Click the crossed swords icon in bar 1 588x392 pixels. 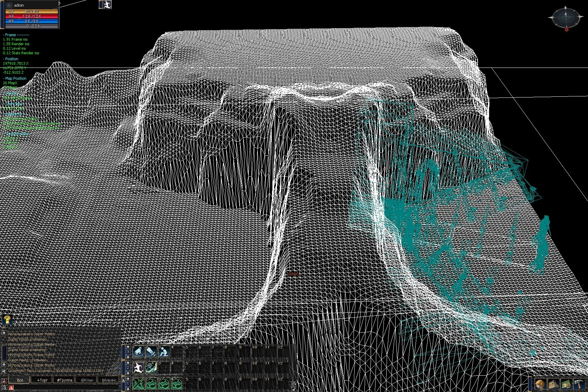point(138,384)
